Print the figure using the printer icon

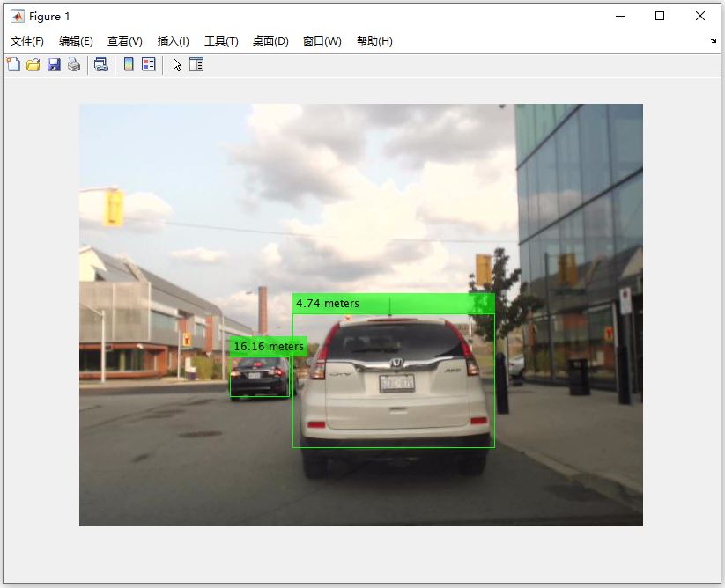(x=74, y=64)
